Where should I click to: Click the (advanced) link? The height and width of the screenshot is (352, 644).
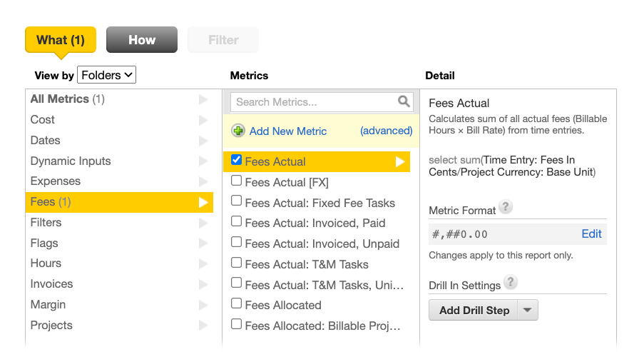tap(386, 131)
